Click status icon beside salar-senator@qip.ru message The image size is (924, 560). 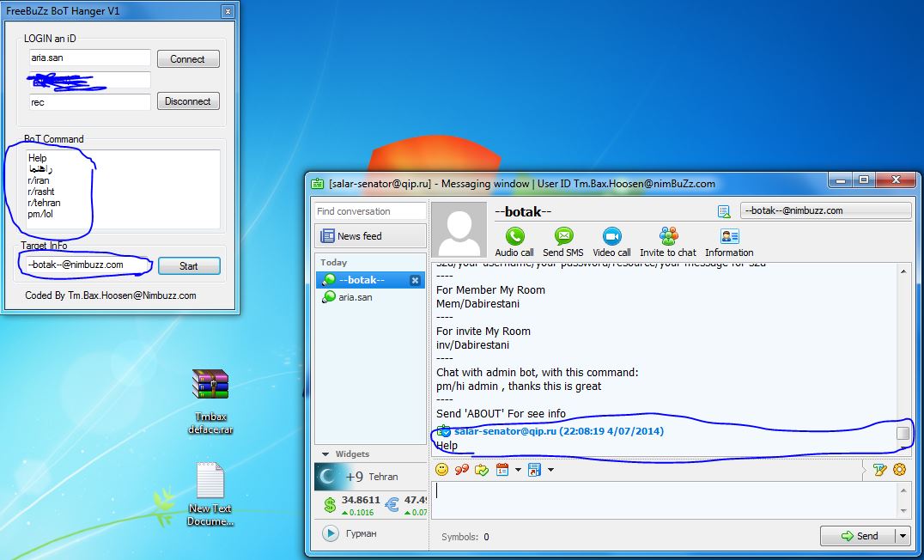[x=443, y=431]
